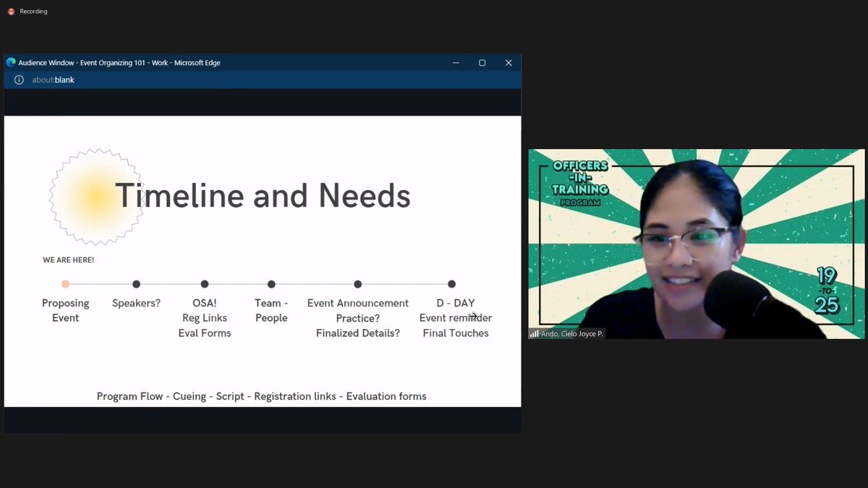Open the site information icon beside about:blank
868x488 pixels.
(20, 80)
